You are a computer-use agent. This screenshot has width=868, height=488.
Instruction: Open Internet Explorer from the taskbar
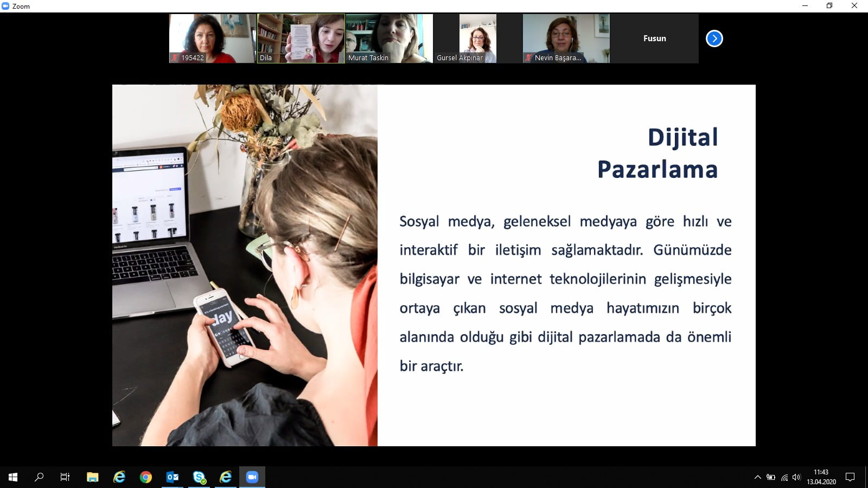118,477
